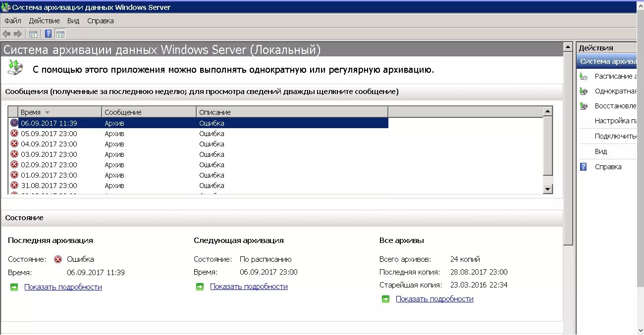This screenshot has height=335, width=644.
Task: Run the Расписание action in Действия pane
Action: pyautogui.click(x=615, y=76)
